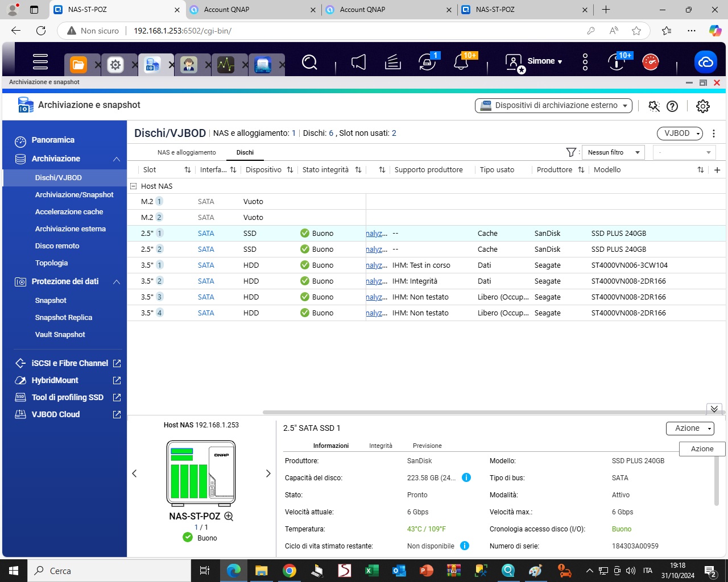This screenshot has height=582, width=728.
Task: Zoom NAS-ST-POZ enclosure with magnifier icon
Action: click(x=229, y=516)
